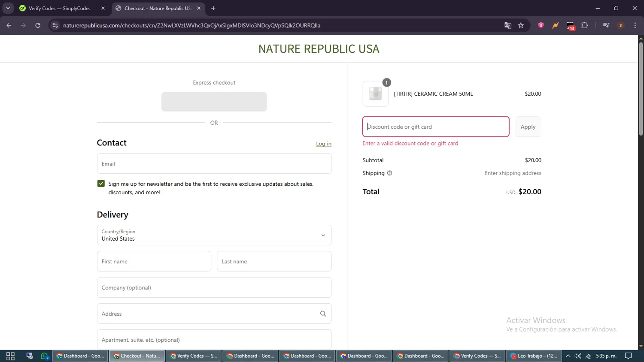644x362 pixels.
Task: Click the page vertical scrollbar thumb
Action: click(x=641, y=89)
